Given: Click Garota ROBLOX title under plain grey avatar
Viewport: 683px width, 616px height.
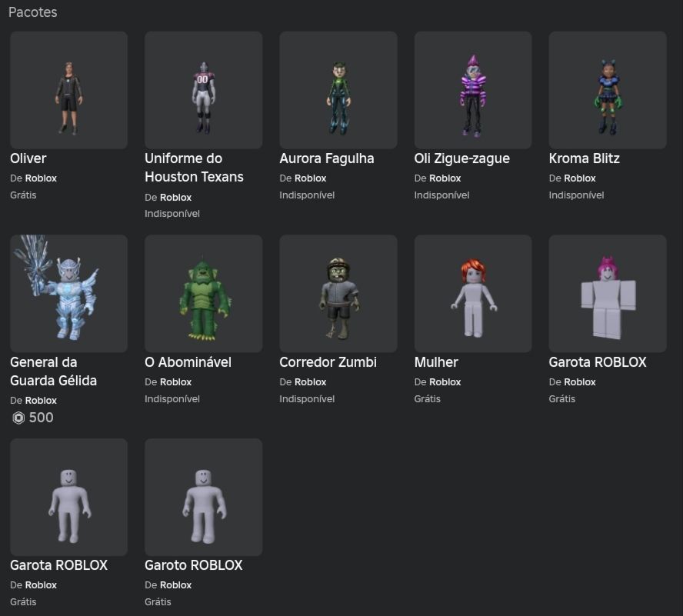Looking at the screenshot, I should coord(58,565).
